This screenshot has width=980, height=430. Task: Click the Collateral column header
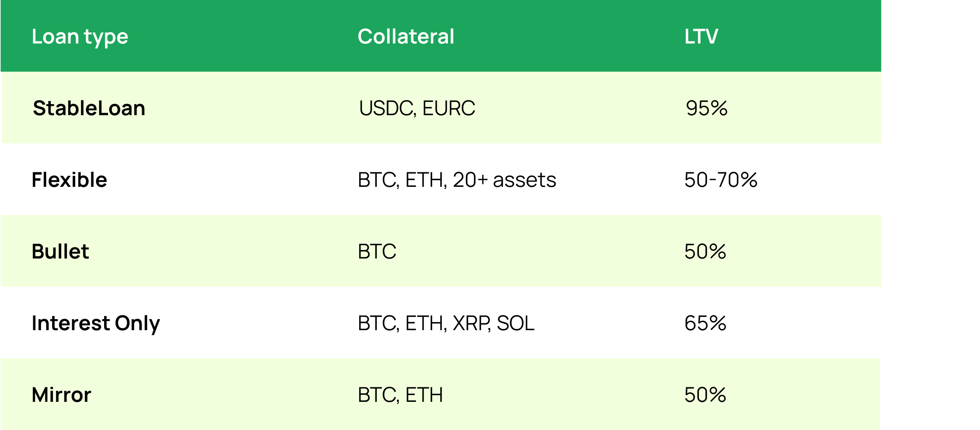pos(406,37)
